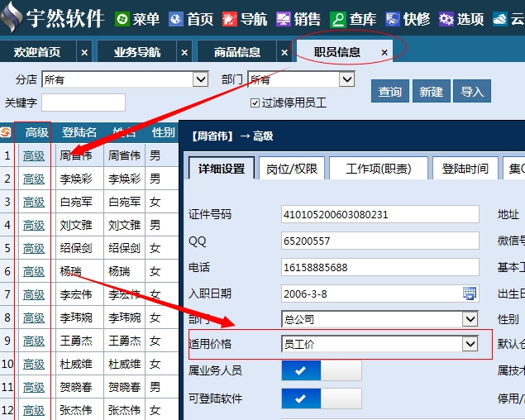Expand the 部门 filter dropdown
525x420 pixels.
click(x=347, y=79)
